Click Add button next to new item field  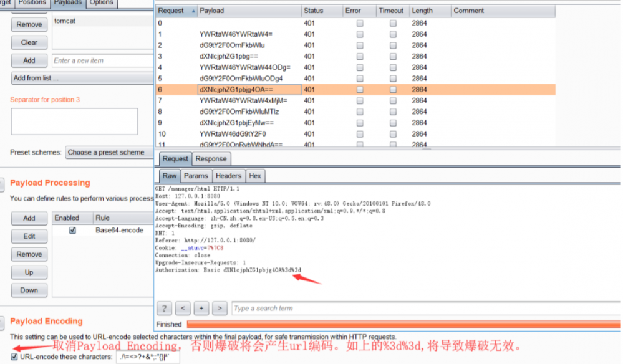click(x=29, y=60)
